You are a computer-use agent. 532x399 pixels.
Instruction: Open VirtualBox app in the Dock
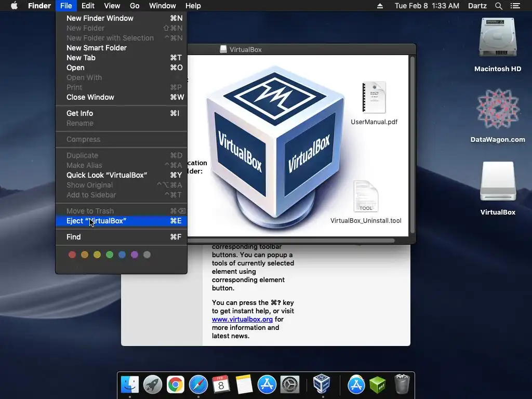[322, 384]
